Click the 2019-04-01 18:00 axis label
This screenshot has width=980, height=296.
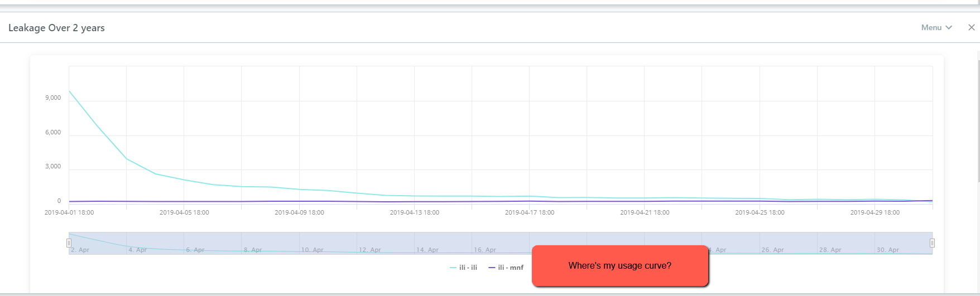coord(69,212)
